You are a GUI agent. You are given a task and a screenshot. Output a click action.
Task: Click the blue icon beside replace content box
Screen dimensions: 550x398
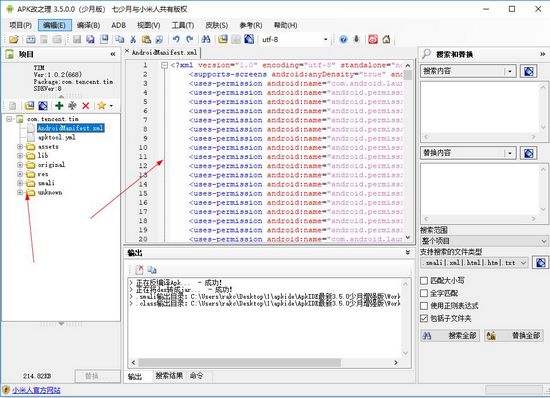coord(529,153)
